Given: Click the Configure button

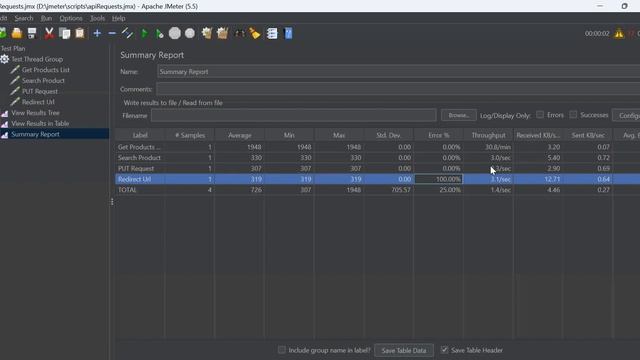Looking at the screenshot, I should (626, 116).
